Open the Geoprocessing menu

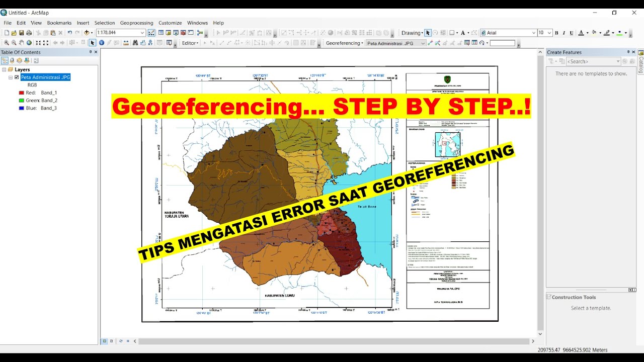point(136,23)
